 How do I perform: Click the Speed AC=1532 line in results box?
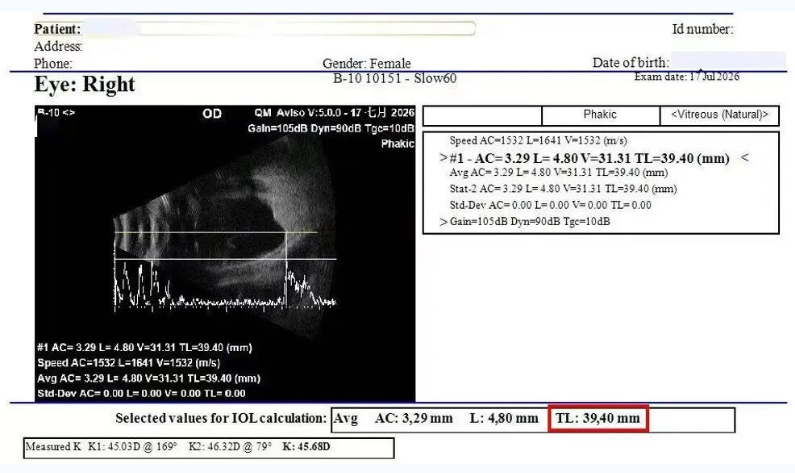[x=538, y=140]
